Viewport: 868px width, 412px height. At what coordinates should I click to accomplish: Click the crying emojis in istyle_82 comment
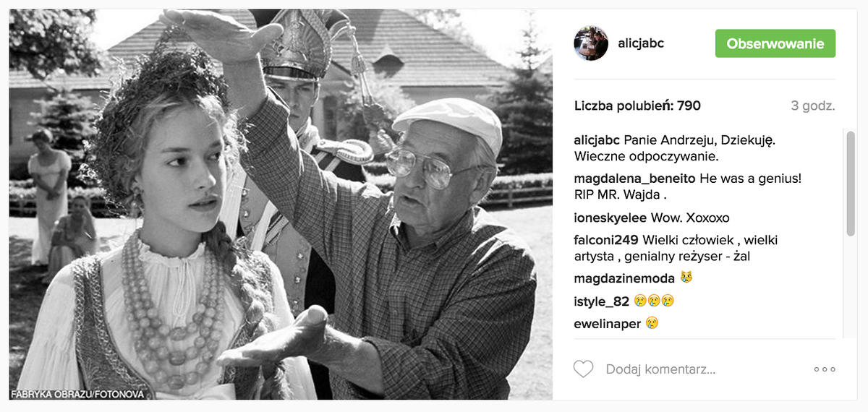coord(655,301)
